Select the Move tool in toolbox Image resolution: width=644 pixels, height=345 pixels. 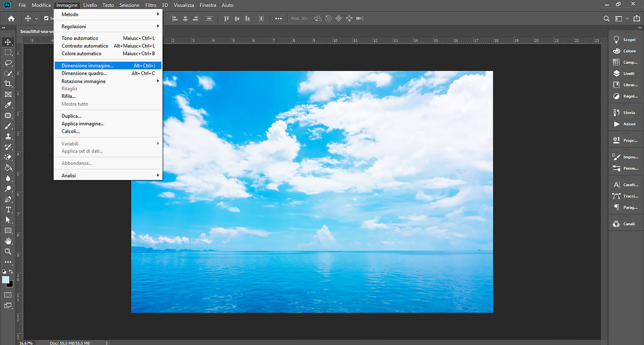tap(8, 42)
